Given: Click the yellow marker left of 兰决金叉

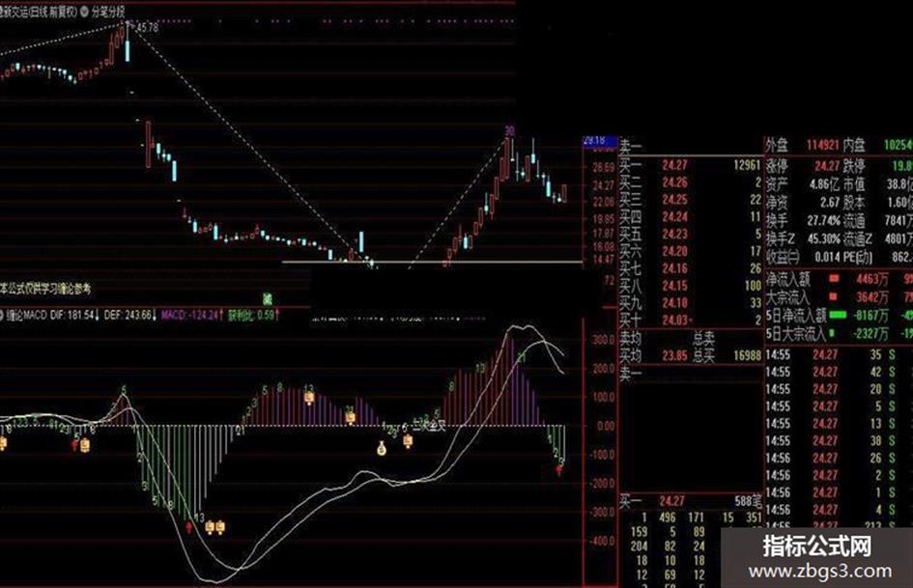Looking at the screenshot, I should pyautogui.click(x=408, y=441).
